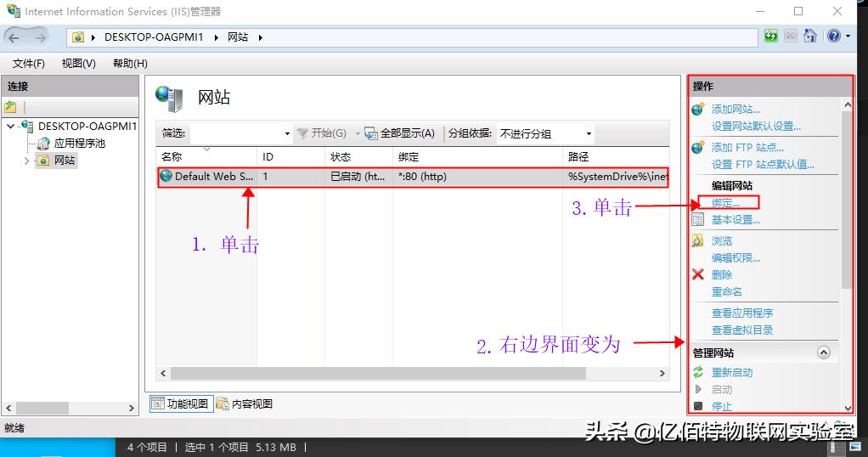This screenshot has height=457, width=868.
Task: Click the Home icon in address bar
Action: pyautogui.click(x=810, y=37)
